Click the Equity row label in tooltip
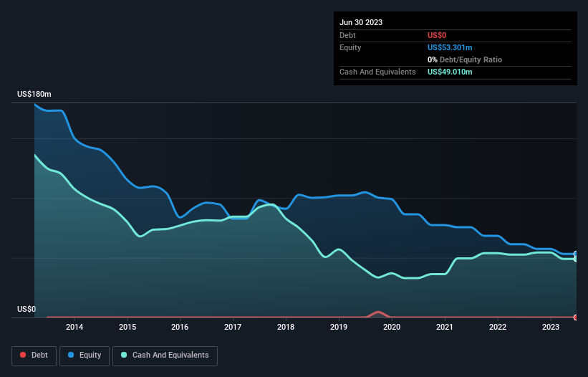 pos(350,47)
